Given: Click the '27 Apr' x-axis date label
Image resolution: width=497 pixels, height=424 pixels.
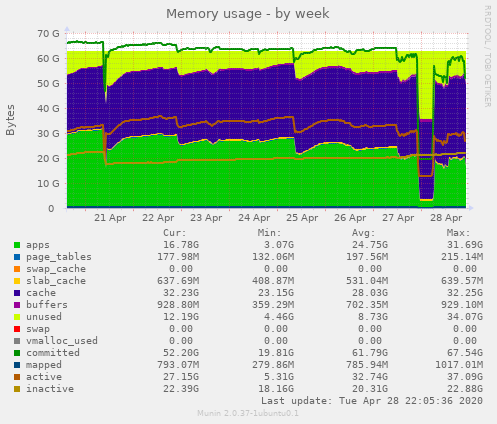Looking at the screenshot, I should pos(398,218).
